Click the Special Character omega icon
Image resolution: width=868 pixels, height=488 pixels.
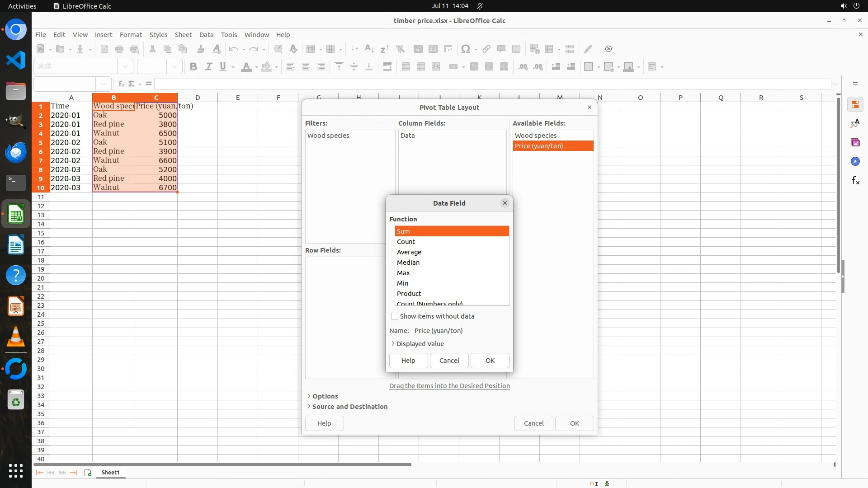click(x=465, y=49)
